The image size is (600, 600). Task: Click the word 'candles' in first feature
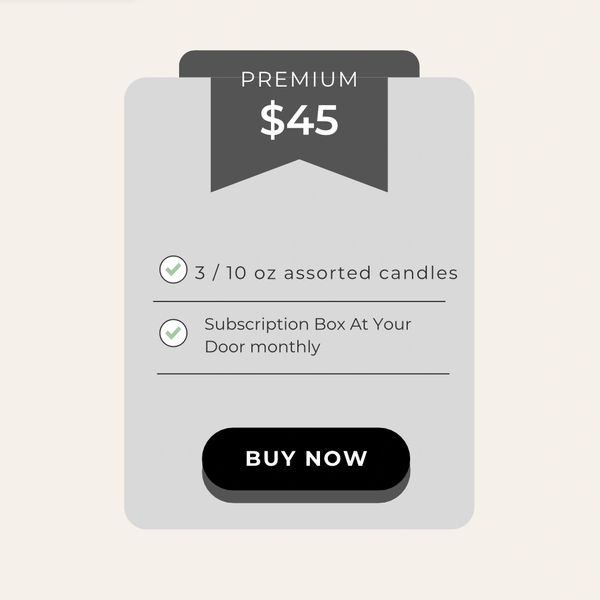pos(418,273)
